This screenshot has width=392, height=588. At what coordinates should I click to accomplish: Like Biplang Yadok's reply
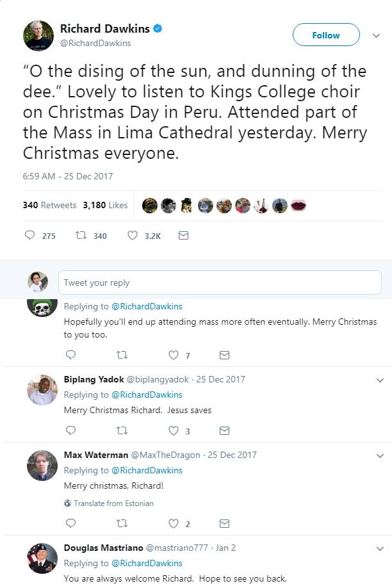click(173, 430)
